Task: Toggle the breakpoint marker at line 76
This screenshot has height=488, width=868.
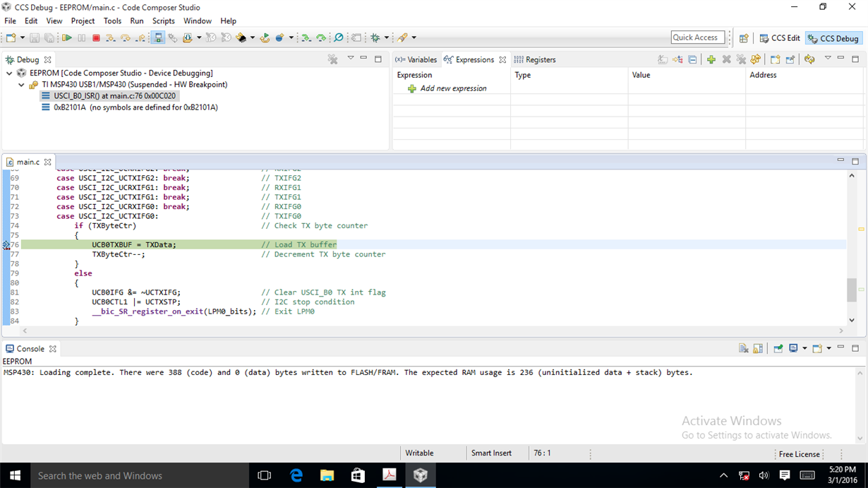Action: (x=6, y=245)
